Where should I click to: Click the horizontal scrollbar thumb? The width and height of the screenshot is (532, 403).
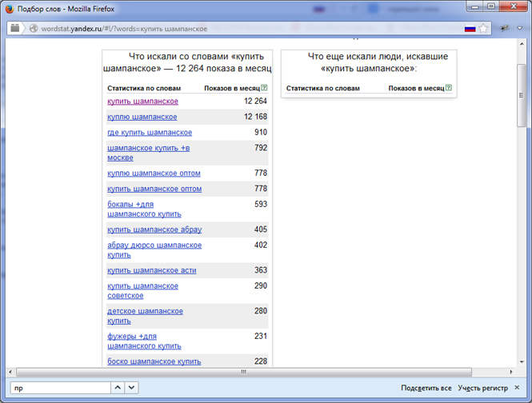click(x=244, y=372)
